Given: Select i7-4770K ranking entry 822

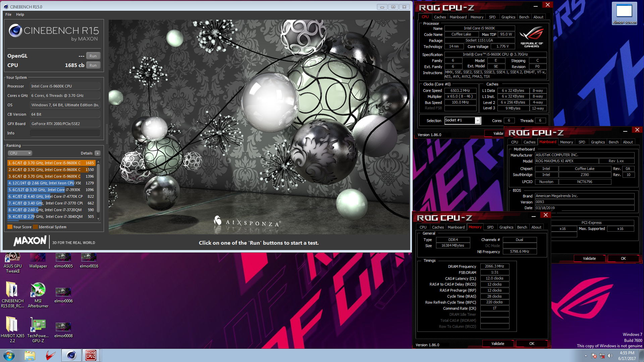Looking at the screenshot, I should pos(52,196).
